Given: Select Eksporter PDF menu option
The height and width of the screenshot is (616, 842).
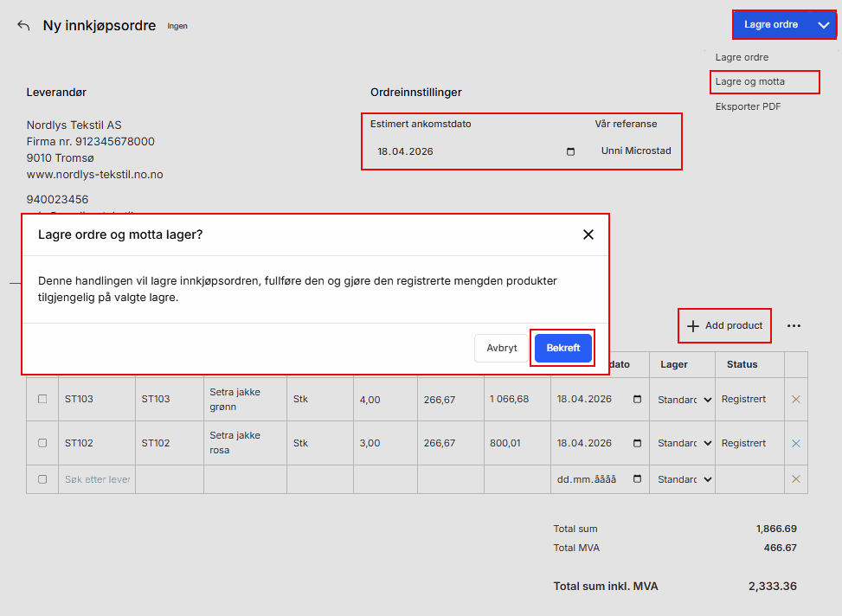Looking at the screenshot, I should pos(749,107).
